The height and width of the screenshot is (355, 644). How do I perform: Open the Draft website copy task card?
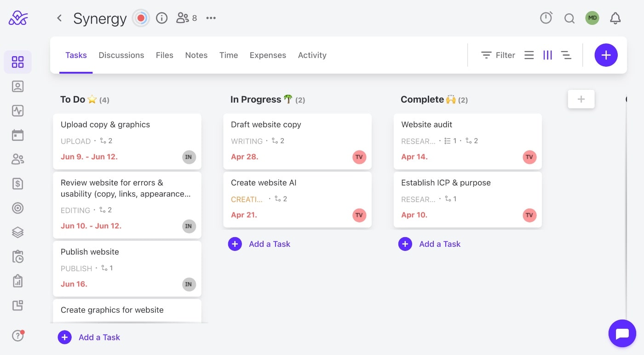tap(297, 141)
